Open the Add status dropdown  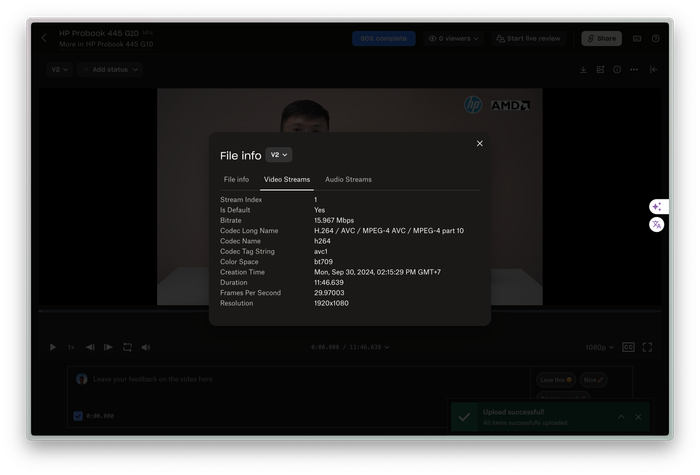tap(110, 70)
